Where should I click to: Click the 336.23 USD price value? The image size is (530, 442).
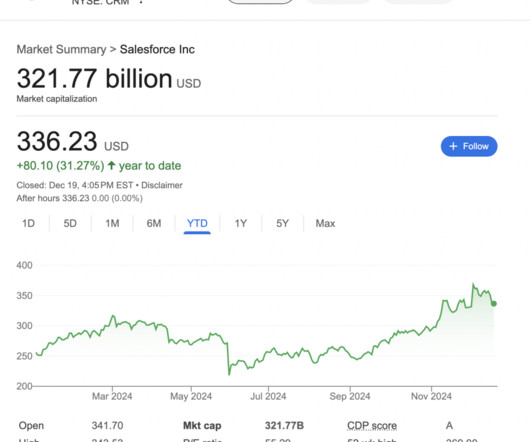(73, 141)
